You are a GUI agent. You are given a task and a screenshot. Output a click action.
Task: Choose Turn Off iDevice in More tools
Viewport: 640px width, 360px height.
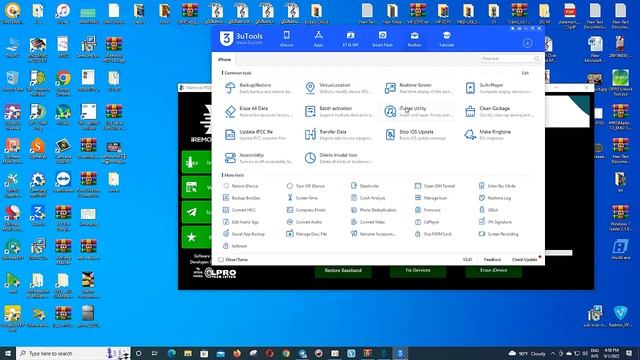coord(305,186)
